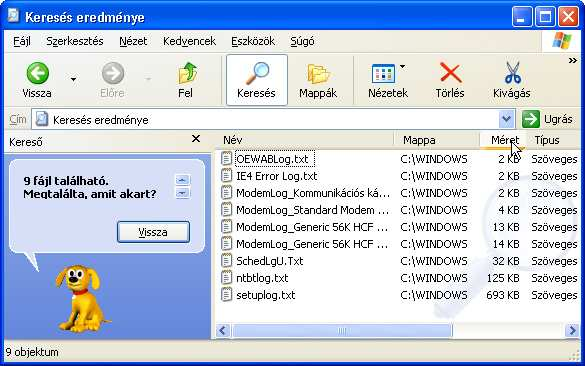Click the horizontal scrollbar left arrow

click(x=223, y=330)
